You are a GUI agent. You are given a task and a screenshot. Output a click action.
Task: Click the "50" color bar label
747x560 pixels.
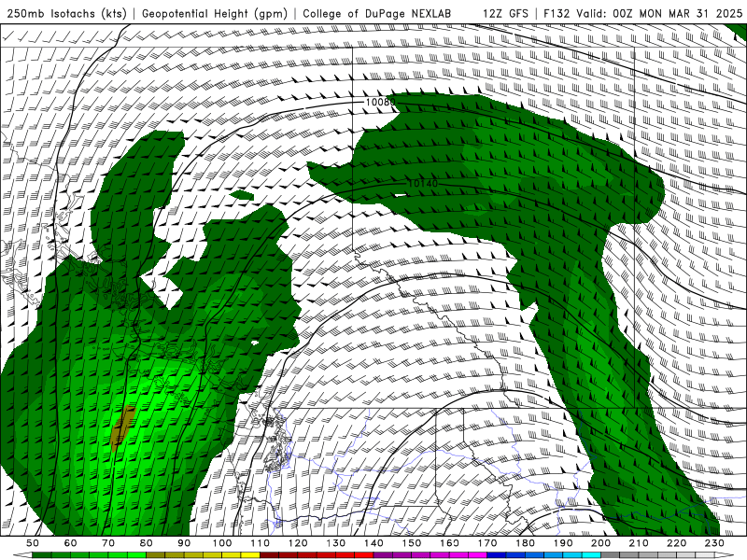click(x=33, y=543)
